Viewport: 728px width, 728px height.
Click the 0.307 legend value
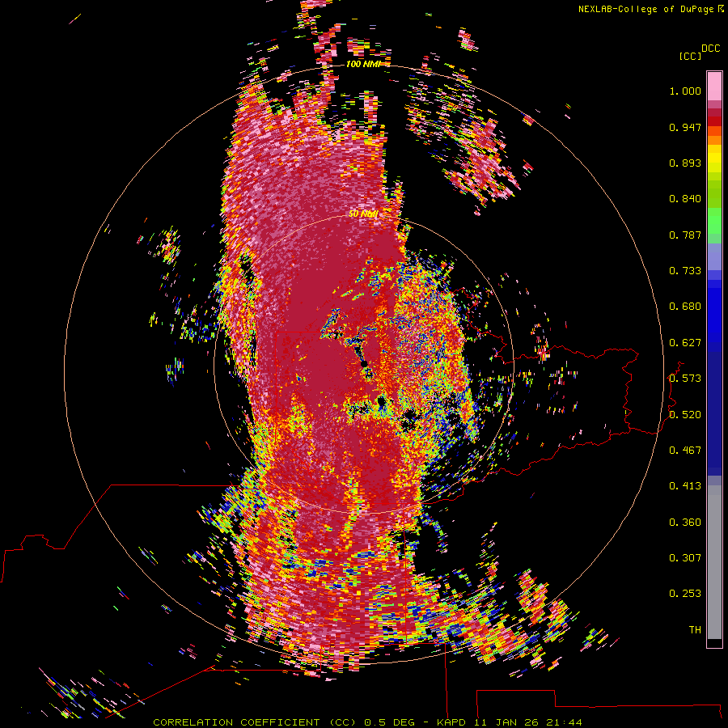pos(685,558)
